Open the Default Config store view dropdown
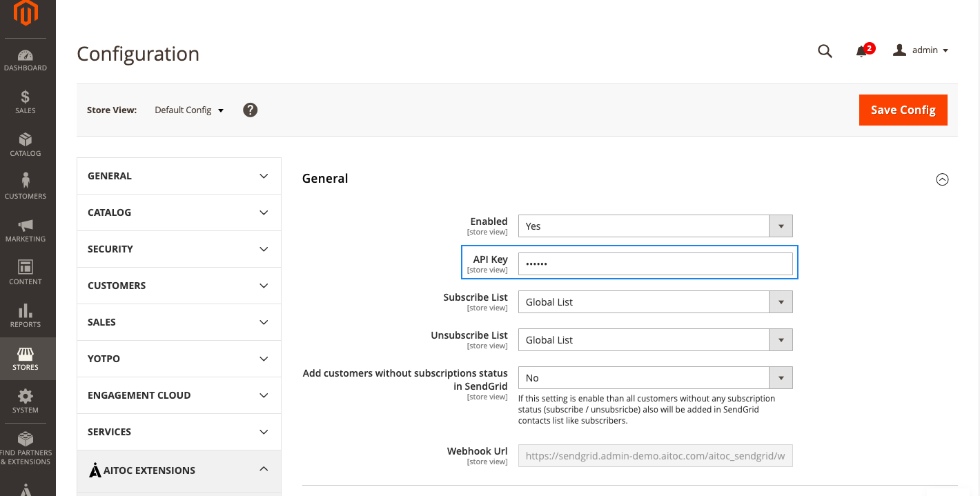Image resolution: width=980 pixels, height=496 pixels. [189, 110]
